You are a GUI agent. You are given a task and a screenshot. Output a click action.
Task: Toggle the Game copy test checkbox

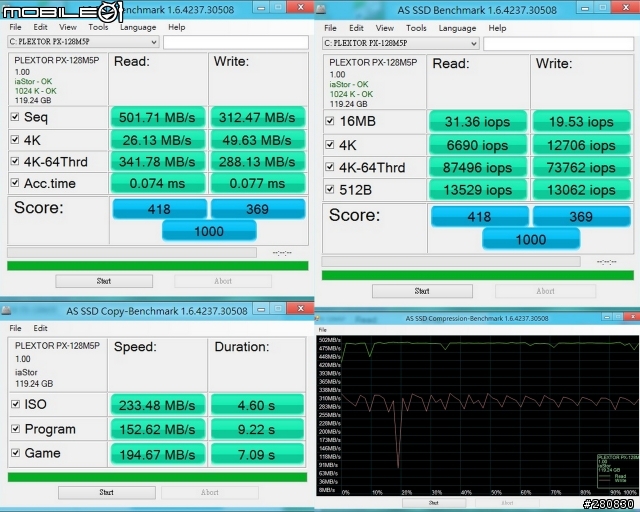16,452
